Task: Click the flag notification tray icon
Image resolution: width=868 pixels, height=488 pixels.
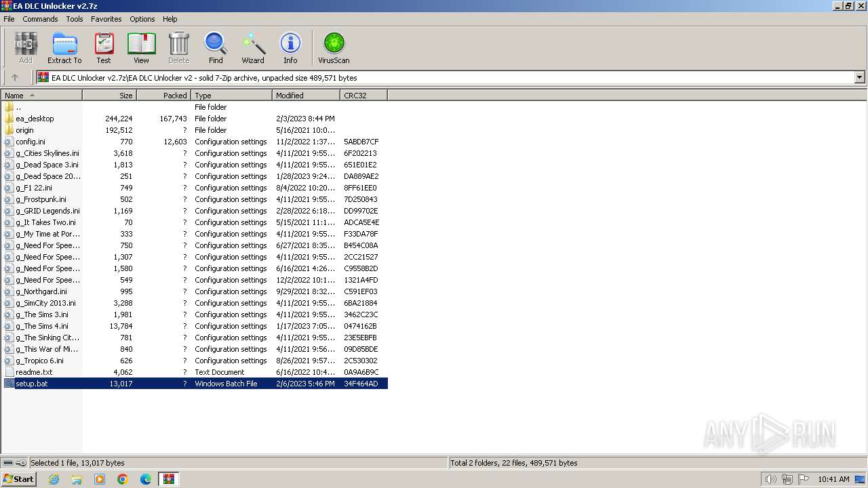Action: click(x=804, y=479)
